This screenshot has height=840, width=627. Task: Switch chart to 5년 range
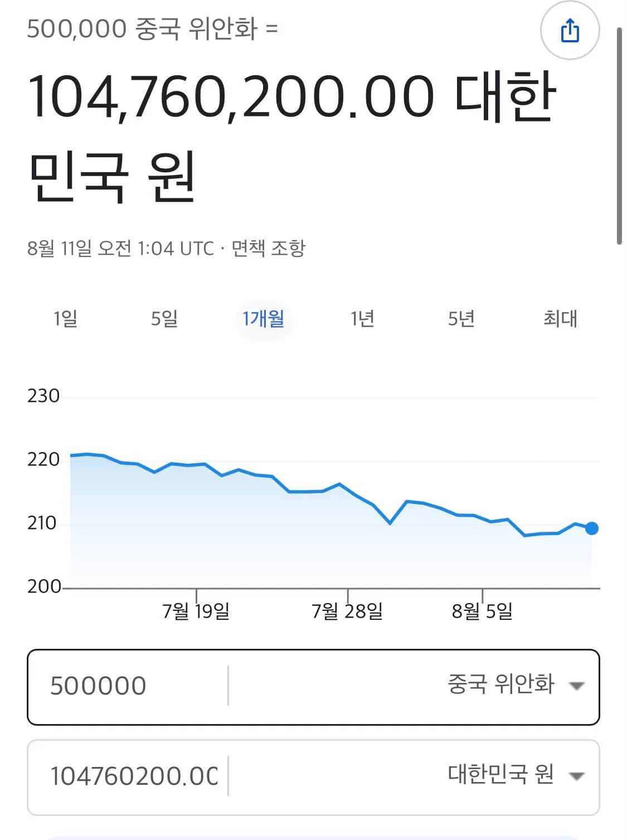pos(461,319)
